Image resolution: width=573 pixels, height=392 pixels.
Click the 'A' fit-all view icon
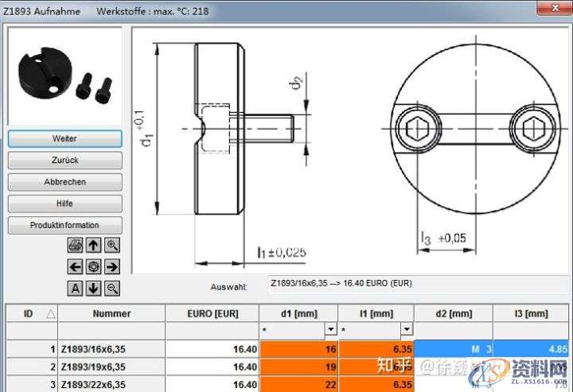pyautogui.click(x=75, y=288)
